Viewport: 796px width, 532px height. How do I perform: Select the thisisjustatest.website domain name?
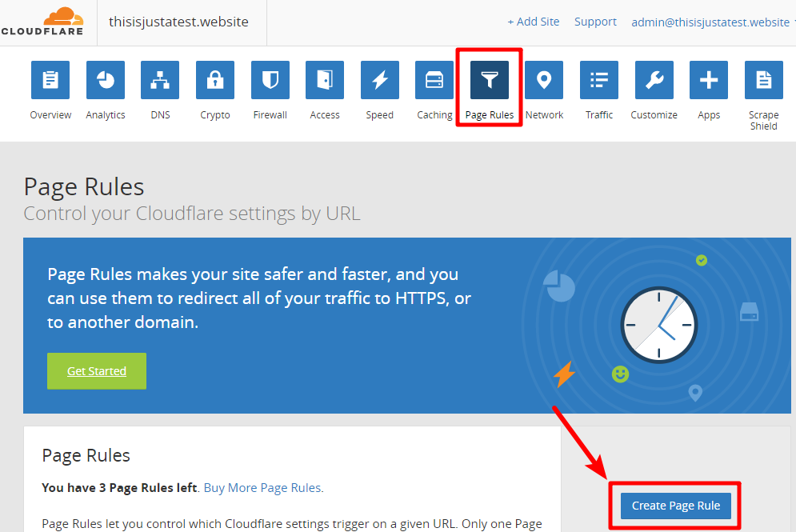(x=178, y=22)
